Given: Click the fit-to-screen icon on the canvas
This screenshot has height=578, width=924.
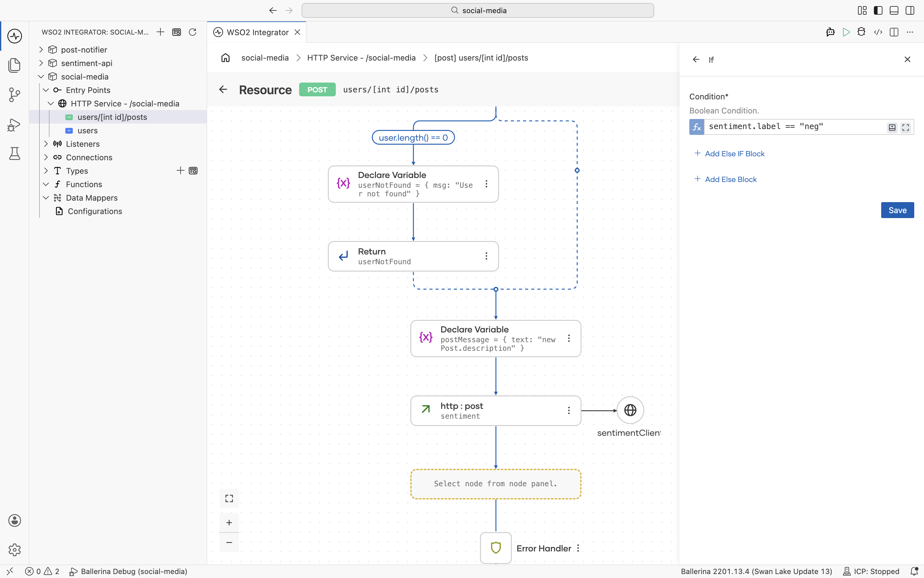Looking at the screenshot, I should pos(229,498).
